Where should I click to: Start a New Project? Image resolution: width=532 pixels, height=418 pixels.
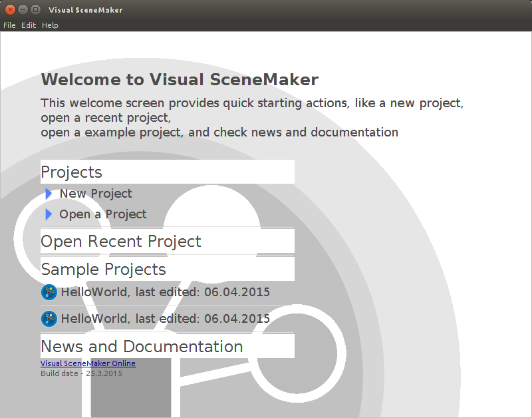point(96,194)
